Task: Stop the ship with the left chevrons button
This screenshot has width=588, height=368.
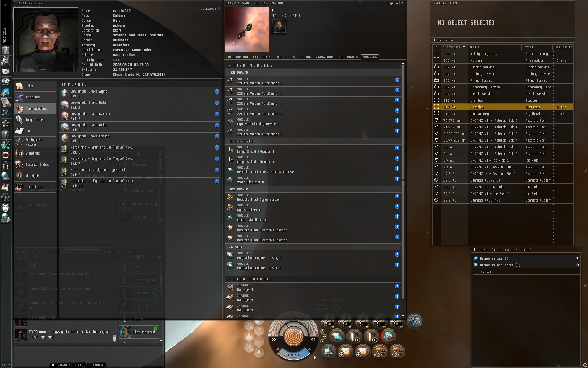Action: click(x=274, y=339)
